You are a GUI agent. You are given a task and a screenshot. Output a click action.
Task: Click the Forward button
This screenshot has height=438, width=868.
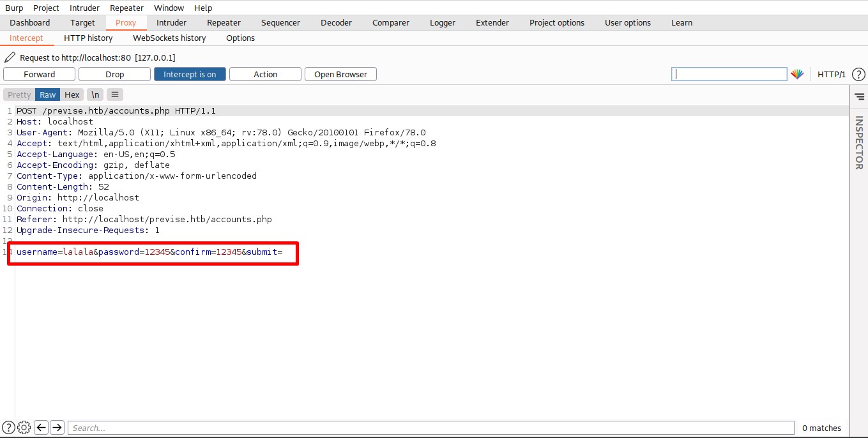39,74
